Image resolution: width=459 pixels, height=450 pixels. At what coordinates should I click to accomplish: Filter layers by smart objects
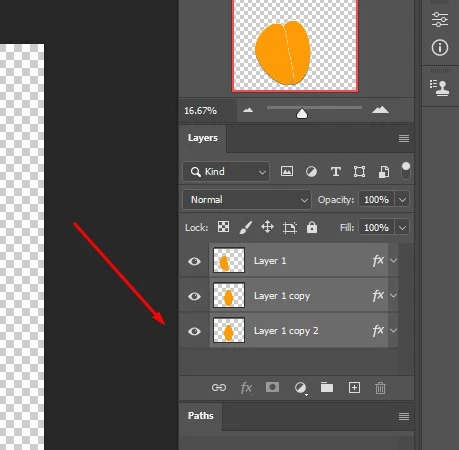384,172
